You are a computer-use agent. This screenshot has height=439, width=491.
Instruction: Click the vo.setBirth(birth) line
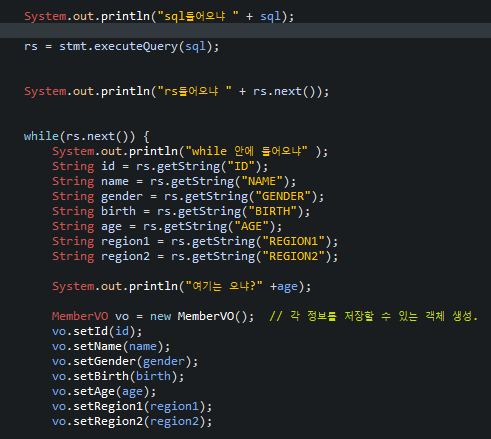coord(118,376)
